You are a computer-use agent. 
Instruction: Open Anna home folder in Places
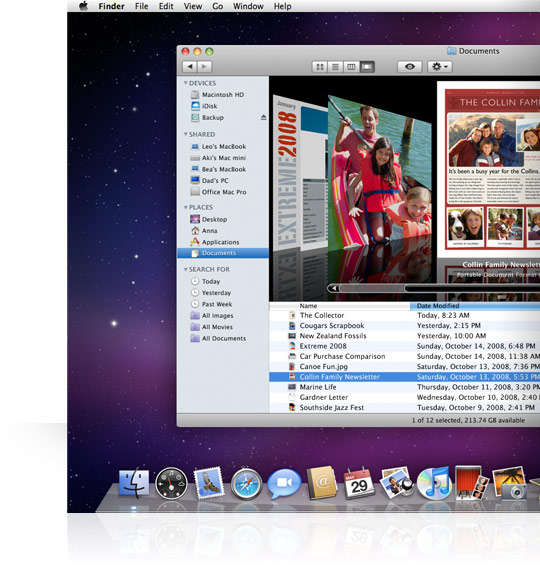click(x=223, y=230)
